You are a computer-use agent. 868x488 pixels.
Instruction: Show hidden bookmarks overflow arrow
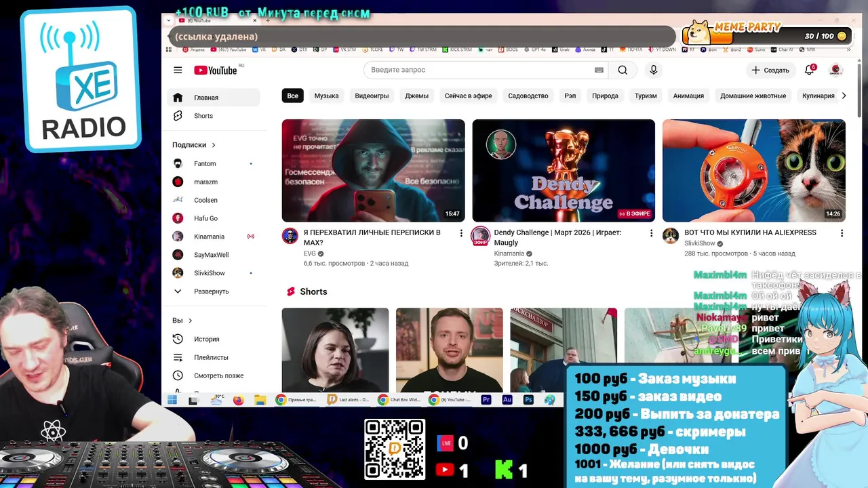[848, 49]
